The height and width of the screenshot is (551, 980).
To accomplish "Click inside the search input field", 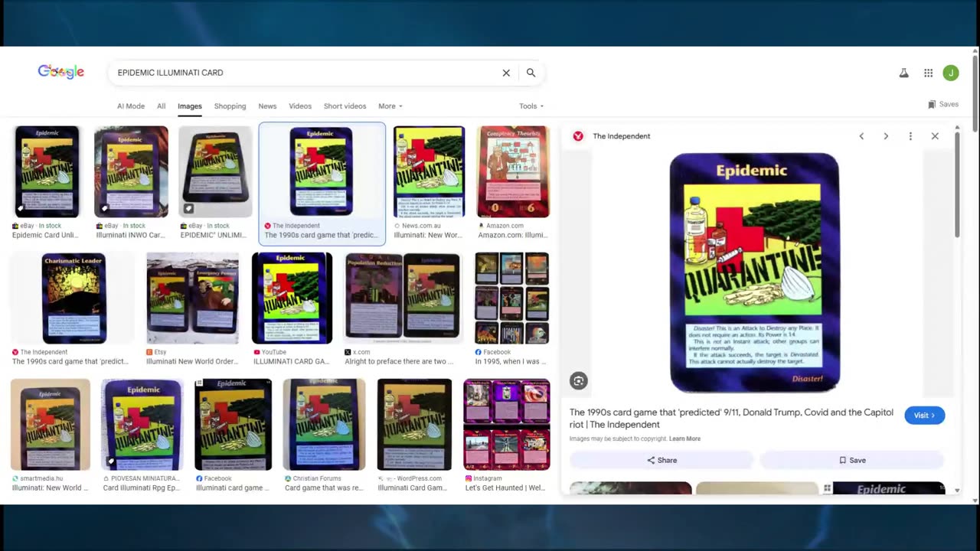I will (x=306, y=73).
